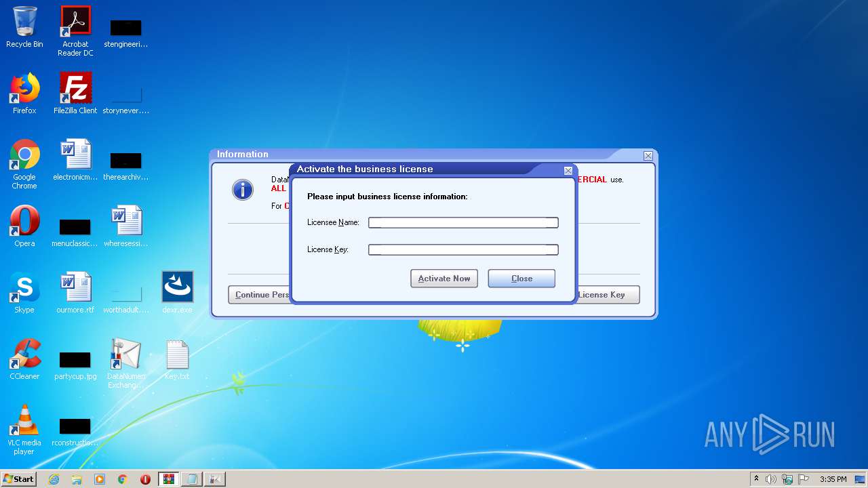Image resolution: width=868 pixels, height=488 pixels.
Task: Select the wheresessi Word document icon
Action: tap(126, 227)
